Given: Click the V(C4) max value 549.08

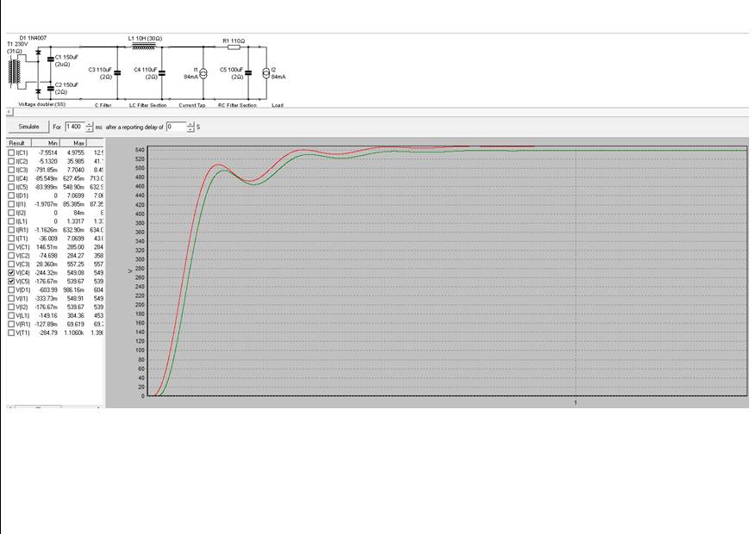Looking at the screenshot, I should tap(75, 272).
